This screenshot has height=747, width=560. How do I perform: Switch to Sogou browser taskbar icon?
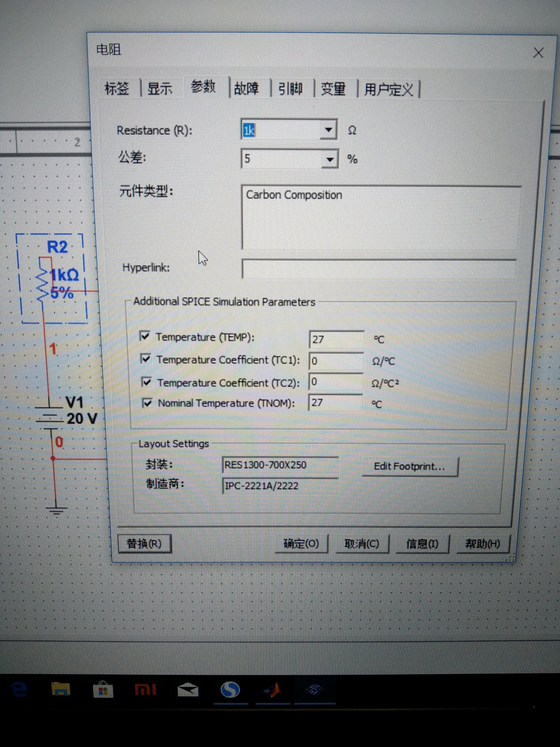(230, 689)
